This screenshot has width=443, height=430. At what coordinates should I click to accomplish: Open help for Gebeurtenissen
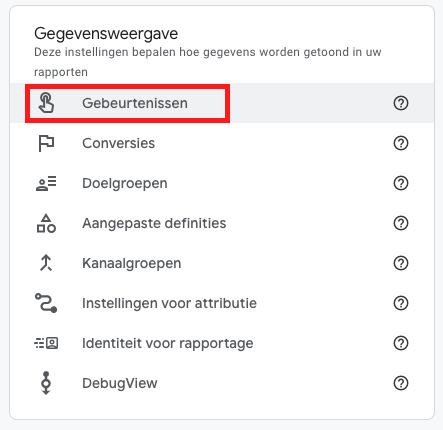pos(401,103)
